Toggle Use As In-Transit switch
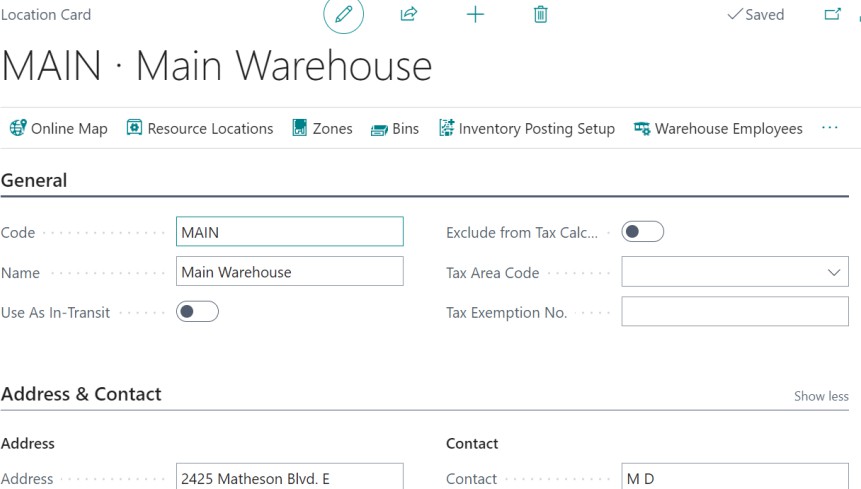Image resolution: width=861 pixels, height=489 pixels. pos(197,312)
